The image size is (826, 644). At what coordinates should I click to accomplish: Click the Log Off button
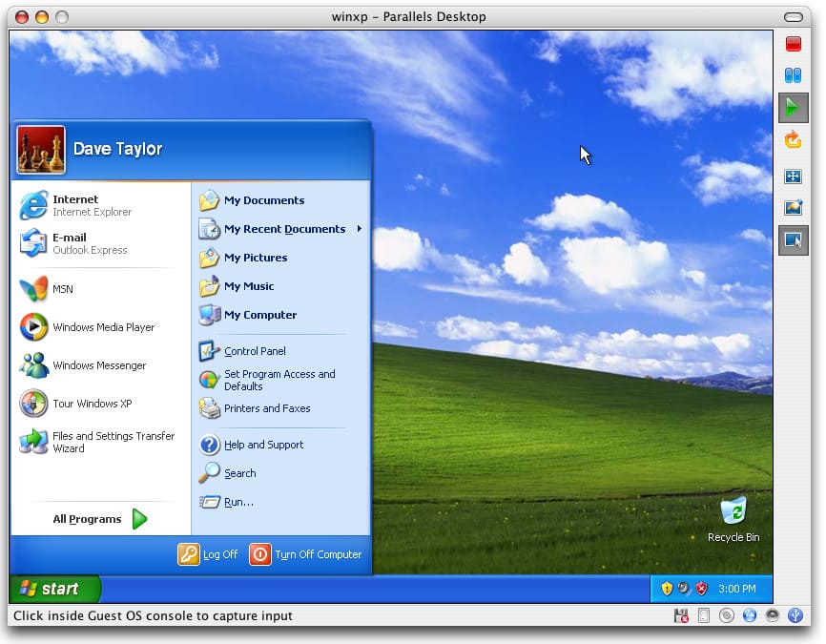[x=208, y=554]
